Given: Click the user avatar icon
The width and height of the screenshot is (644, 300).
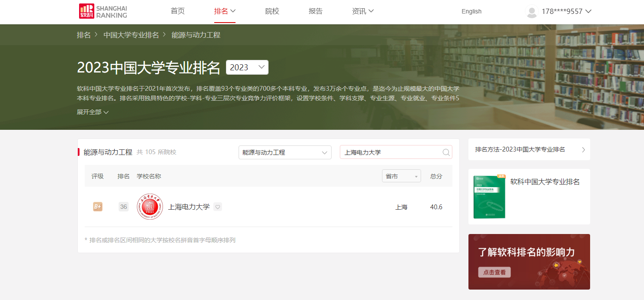Looking at the screenshot, I should point(532,11).
